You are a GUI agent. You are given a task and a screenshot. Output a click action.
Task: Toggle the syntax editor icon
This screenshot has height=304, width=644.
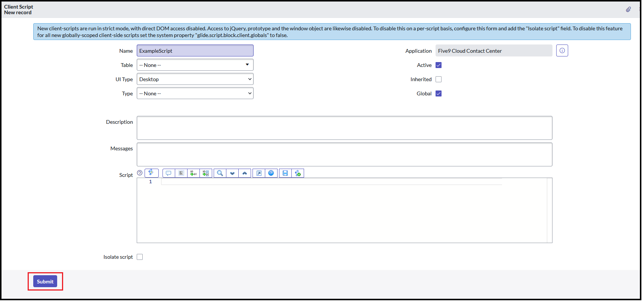pos(152,173)
